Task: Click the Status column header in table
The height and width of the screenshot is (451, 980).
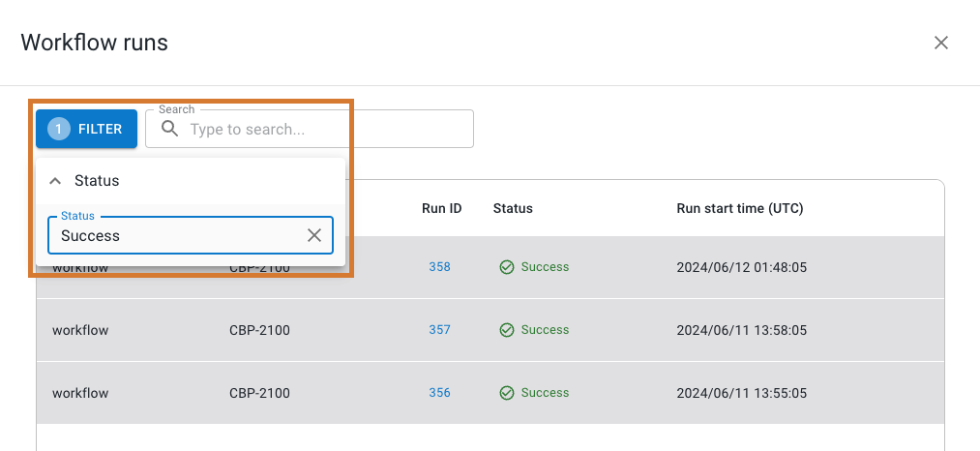Action: [513, 208]
